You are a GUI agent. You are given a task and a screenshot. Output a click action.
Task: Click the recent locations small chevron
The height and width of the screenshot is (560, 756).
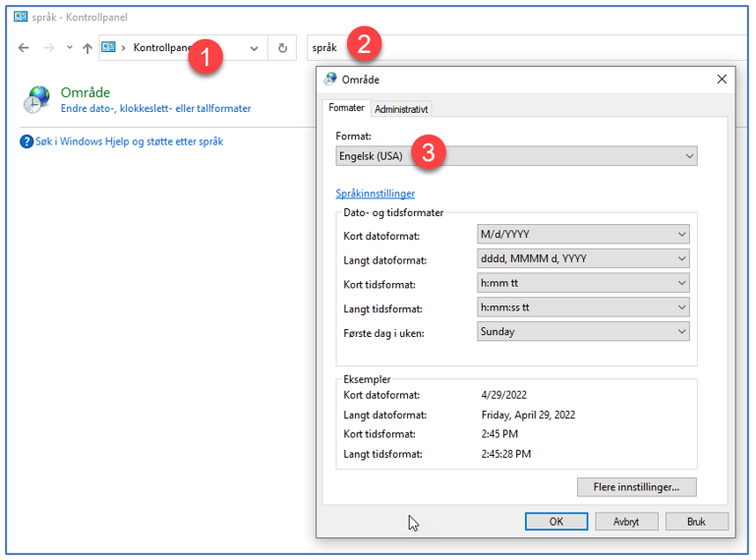pyautogui.click(x=70, y=47)
